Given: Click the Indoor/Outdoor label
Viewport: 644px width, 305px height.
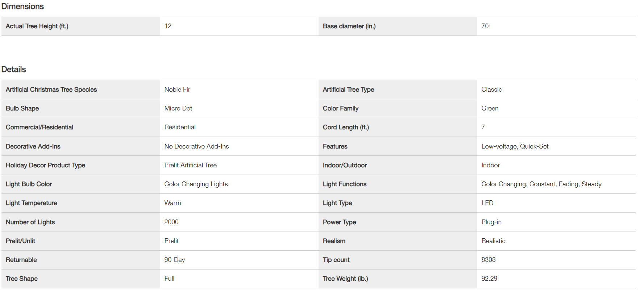Looking at the screenshot, I should (x=345, y=165).
